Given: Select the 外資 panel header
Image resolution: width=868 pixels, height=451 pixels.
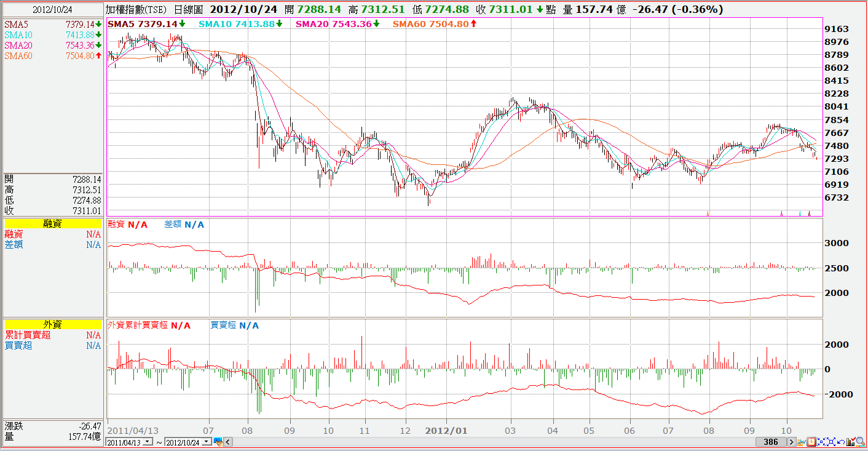Looking at the screenshot, I should [x=52, y=325].
